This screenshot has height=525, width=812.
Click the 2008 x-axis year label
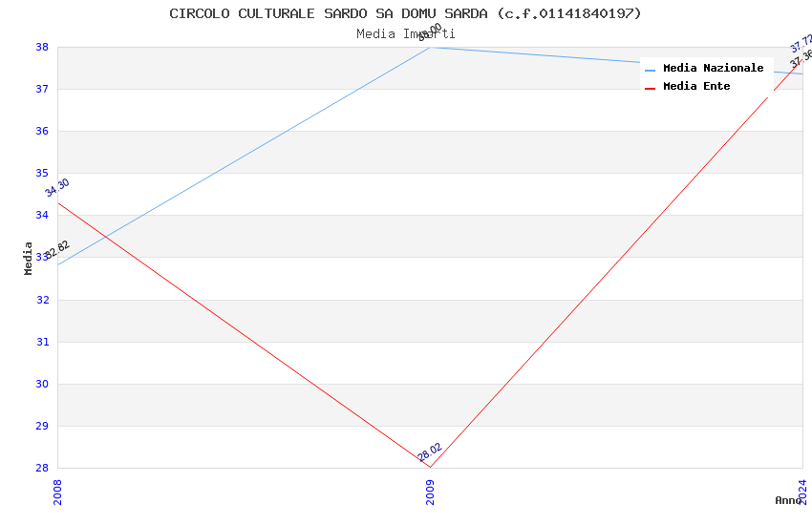[57, 492]
